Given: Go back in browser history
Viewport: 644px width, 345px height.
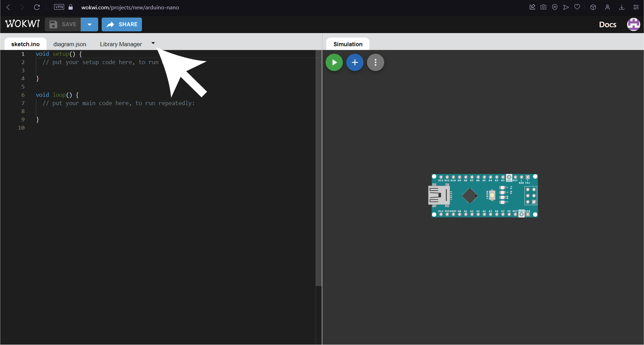Looking at the screenshot, I should [x=9, y=7].
